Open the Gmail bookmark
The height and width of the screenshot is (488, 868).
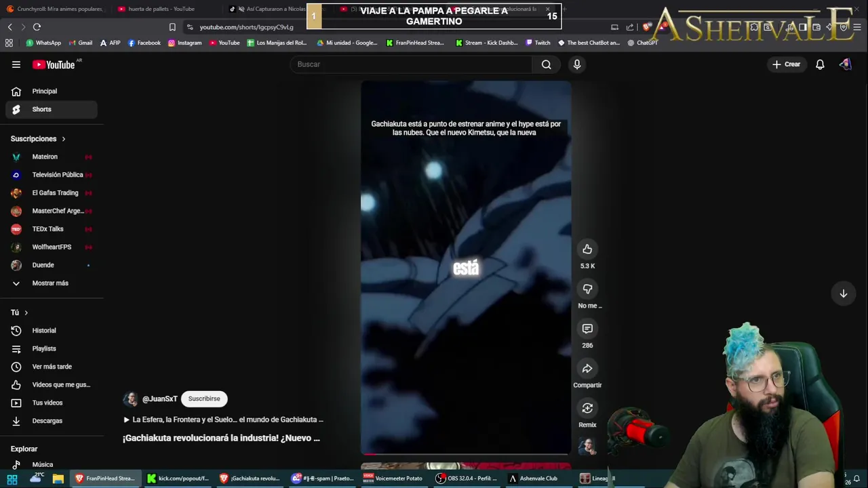coord(80,43)
